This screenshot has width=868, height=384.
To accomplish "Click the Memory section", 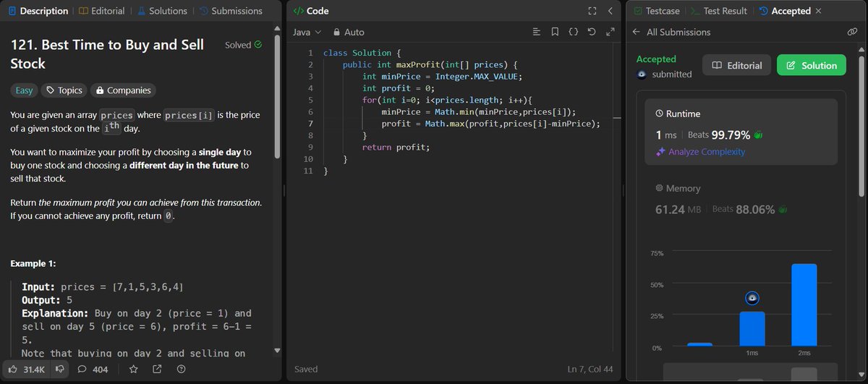I will pyautogui.click(x=741, y=200).
